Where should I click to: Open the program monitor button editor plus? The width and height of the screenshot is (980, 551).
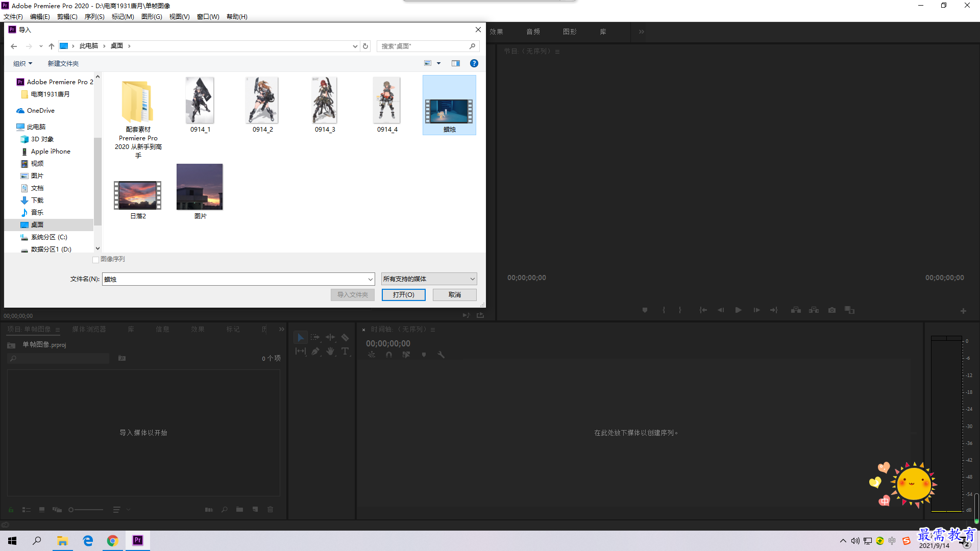pos(963,311)
